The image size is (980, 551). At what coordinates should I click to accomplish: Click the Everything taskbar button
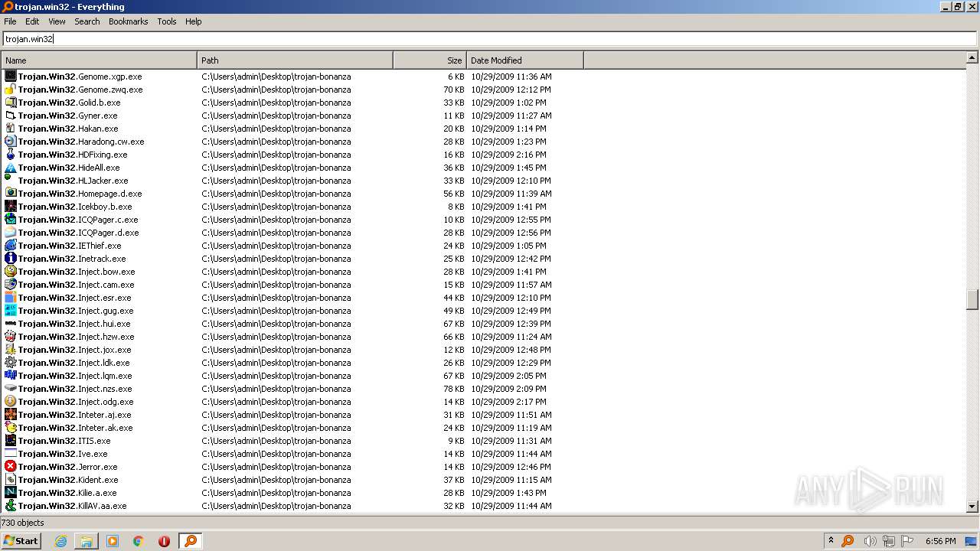191,541
